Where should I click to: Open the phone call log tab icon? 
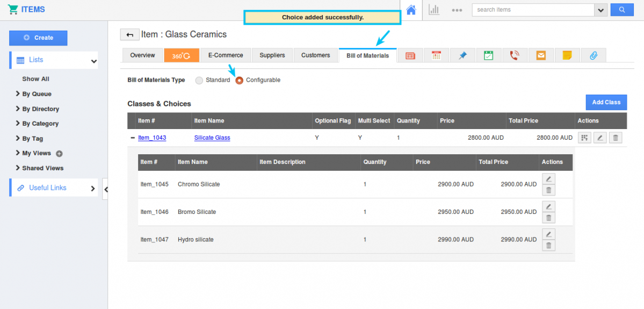coord(515,55)
